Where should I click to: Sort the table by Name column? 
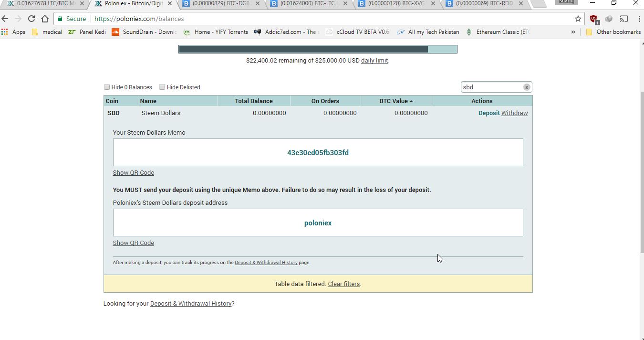(x=177, y=101)
